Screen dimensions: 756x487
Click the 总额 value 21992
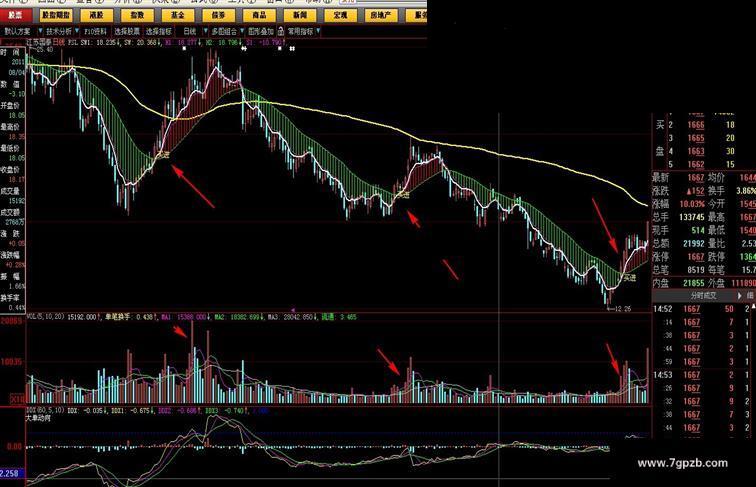coord(694,244)
